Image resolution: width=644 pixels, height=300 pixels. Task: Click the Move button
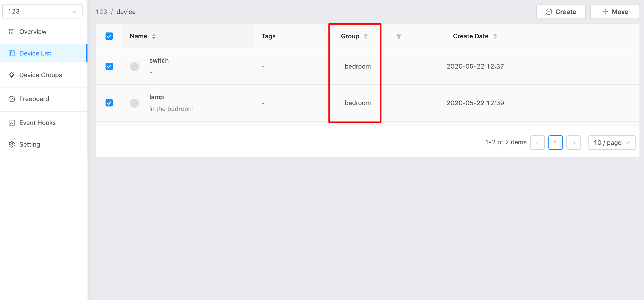(x=615, y=12)
